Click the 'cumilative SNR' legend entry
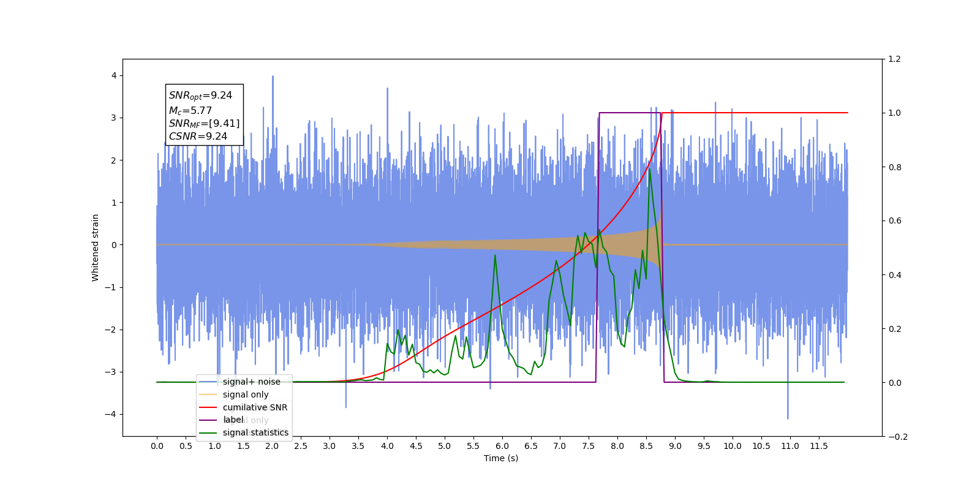 pos(243,407)
